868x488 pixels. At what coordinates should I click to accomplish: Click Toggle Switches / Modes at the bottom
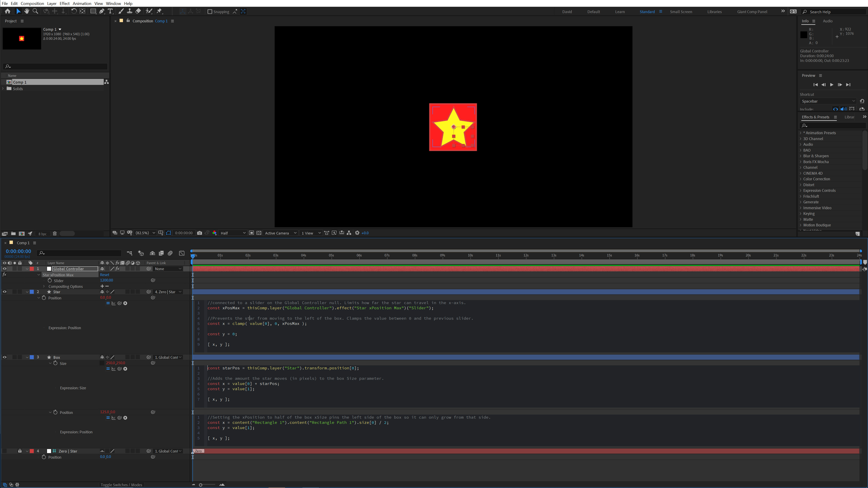coord(121,485)
